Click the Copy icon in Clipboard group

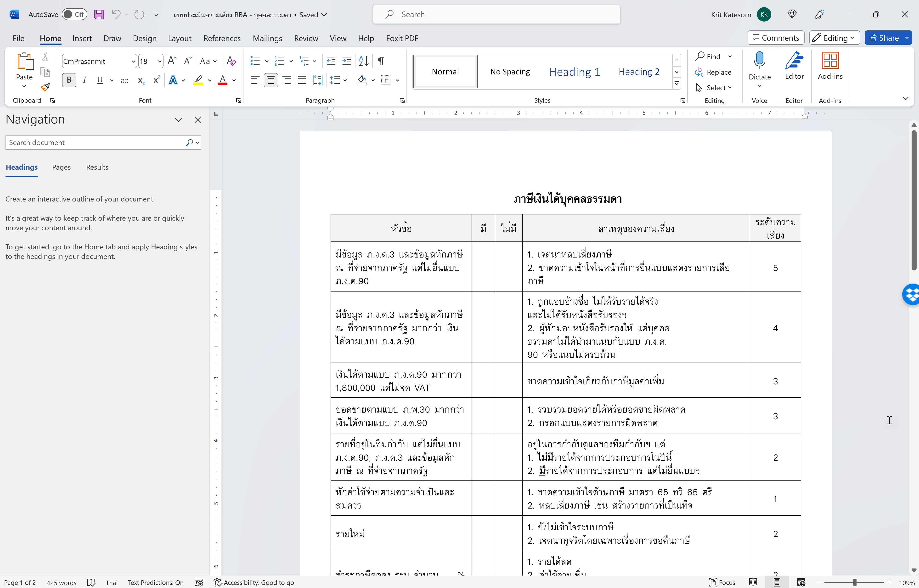45,72
